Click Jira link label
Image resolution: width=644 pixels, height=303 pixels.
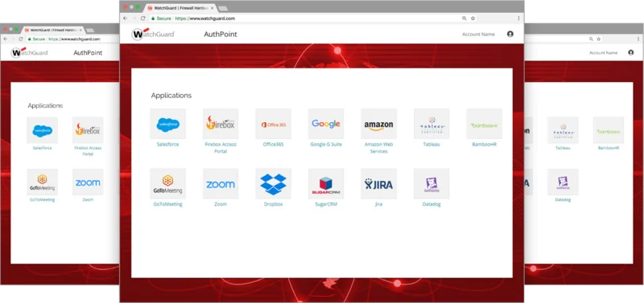click(x=378, y=204)
